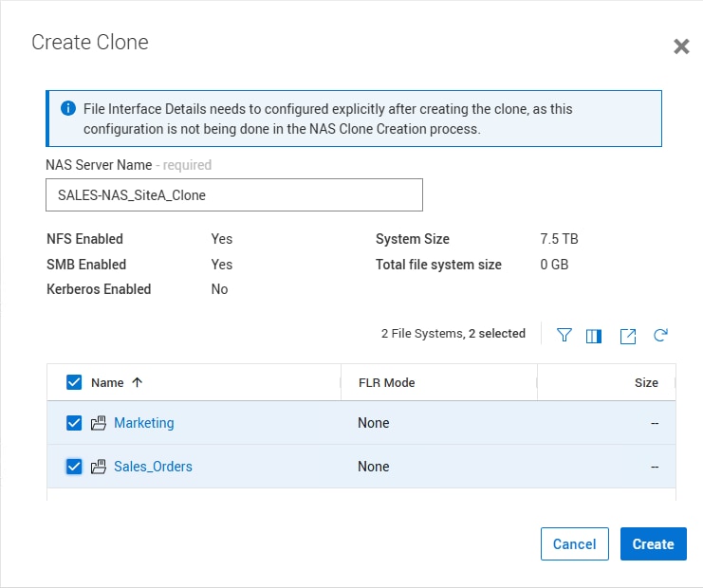Image resolution: width=703 pixels, height=588 pixels.
Task: Click the 7.5 TB System Size value
Action: (559, 238)
